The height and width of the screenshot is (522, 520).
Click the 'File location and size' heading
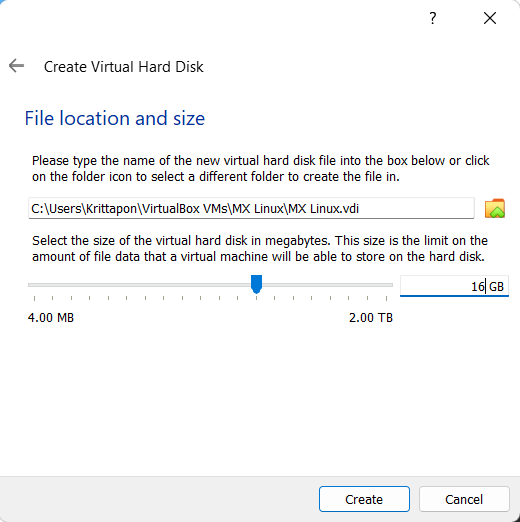click(115, 118)
